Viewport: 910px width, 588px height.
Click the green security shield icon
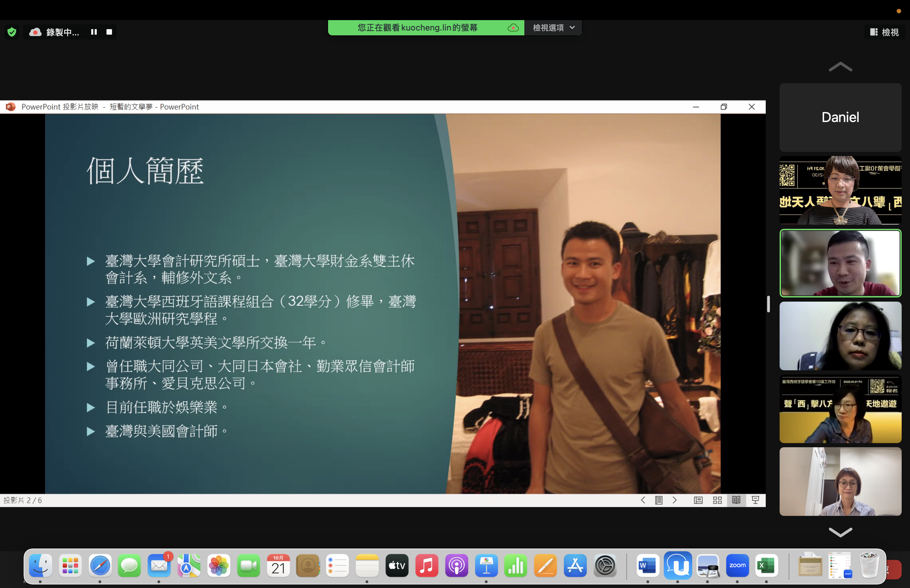point(12,32)
